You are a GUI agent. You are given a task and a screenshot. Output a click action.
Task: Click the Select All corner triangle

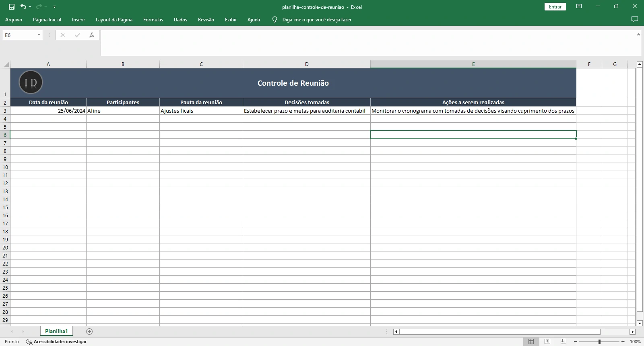[6, 64]
